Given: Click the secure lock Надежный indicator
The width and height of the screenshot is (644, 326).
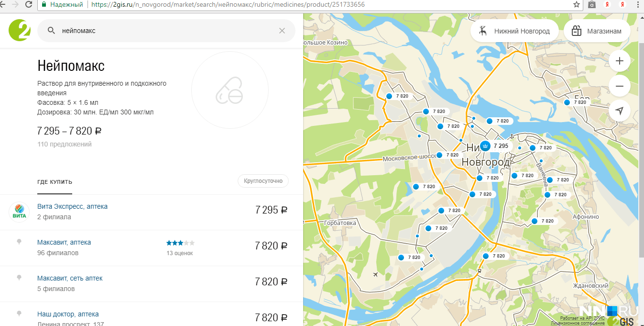Looking at the screenshot, I should [62, 4].
